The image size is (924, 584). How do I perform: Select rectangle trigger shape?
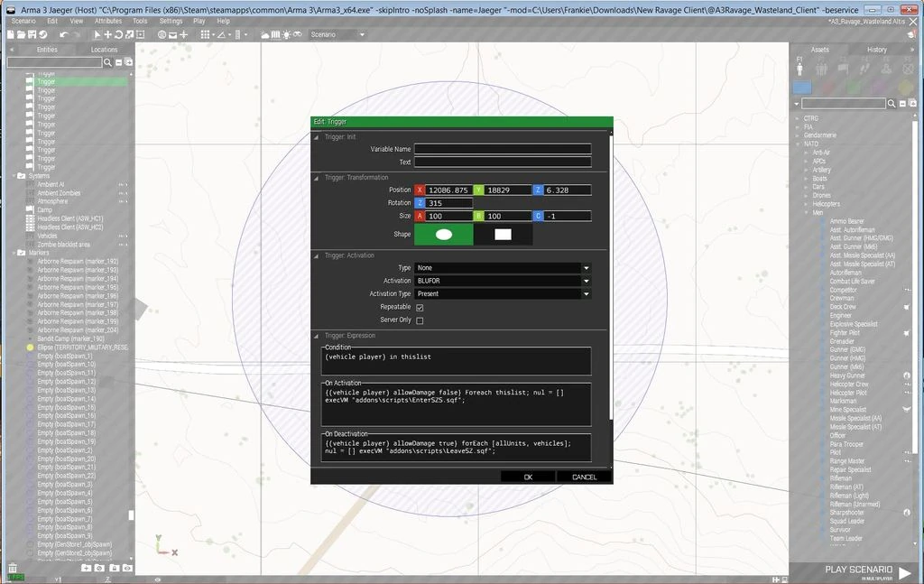tap(503, 235)
